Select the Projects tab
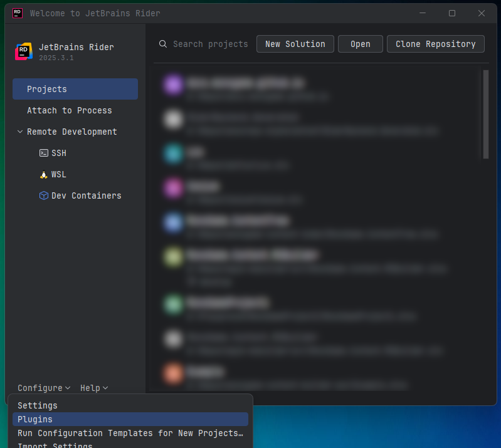501x448 pixels. tap(75, 89)
